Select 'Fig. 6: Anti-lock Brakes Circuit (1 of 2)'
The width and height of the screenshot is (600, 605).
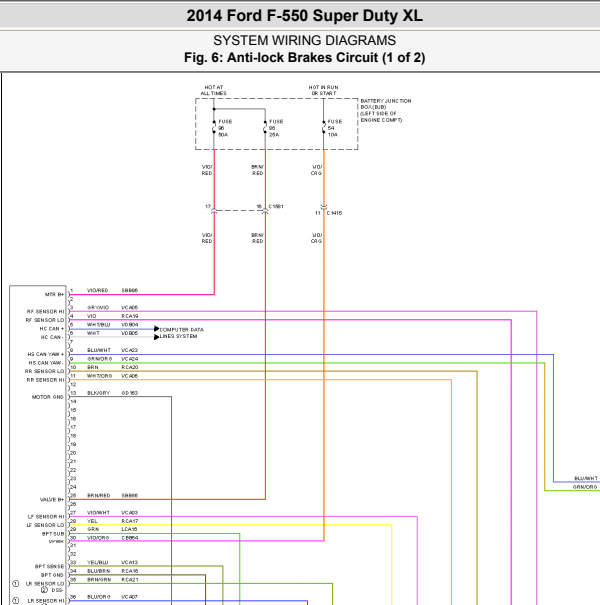point(304,57)
